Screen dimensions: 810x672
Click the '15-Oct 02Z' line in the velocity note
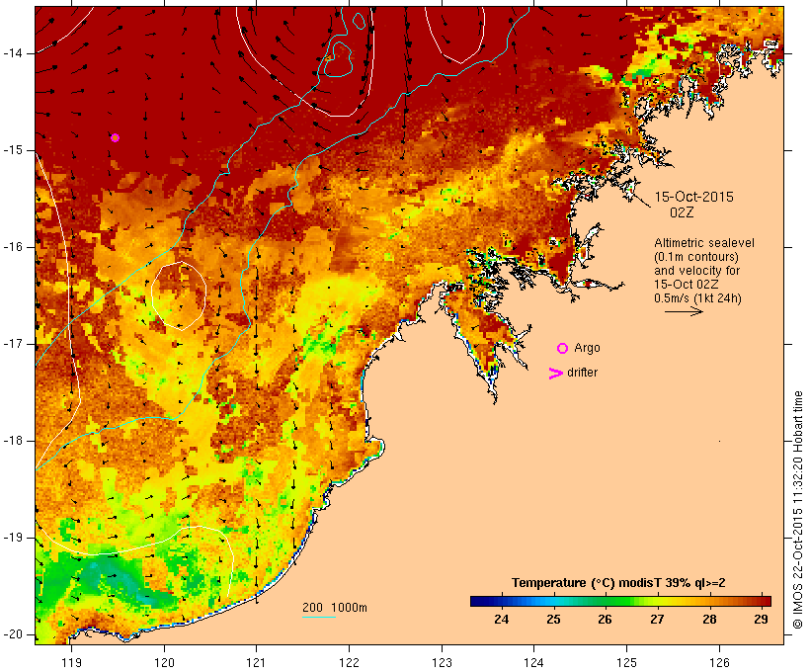[686, 285]
